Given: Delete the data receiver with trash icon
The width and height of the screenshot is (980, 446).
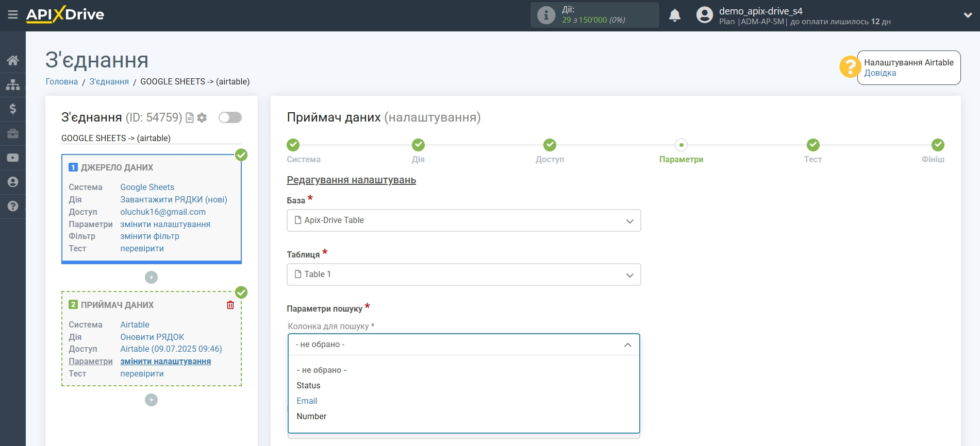Looking at the screenshot, I should tap(230, 305).
